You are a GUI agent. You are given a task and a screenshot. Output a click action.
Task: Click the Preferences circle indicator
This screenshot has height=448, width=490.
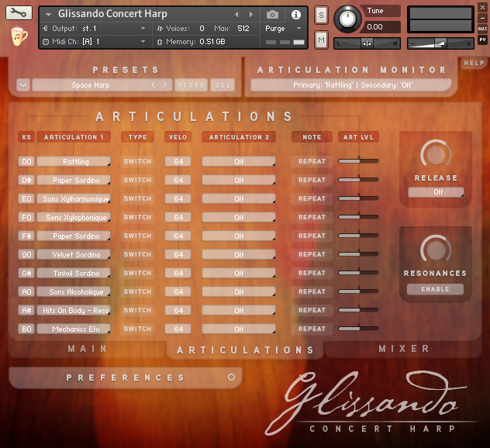[231, 377]
